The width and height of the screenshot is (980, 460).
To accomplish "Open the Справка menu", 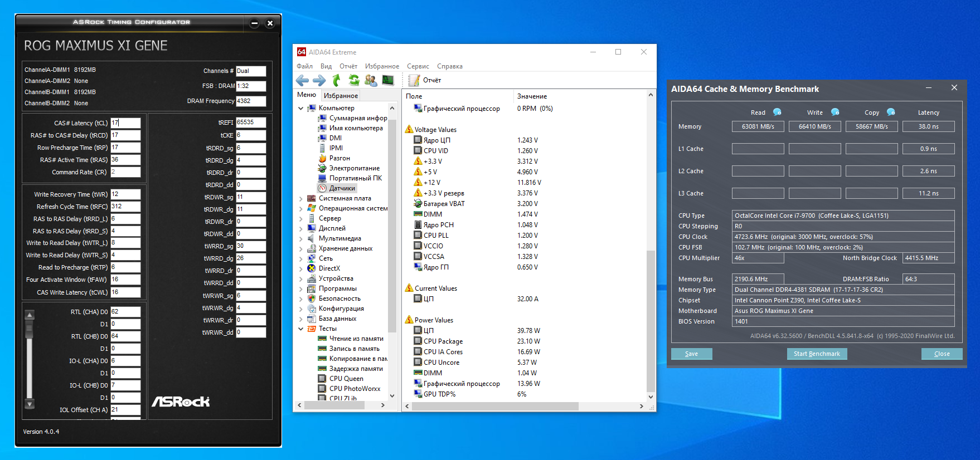I will pos(450,66).
